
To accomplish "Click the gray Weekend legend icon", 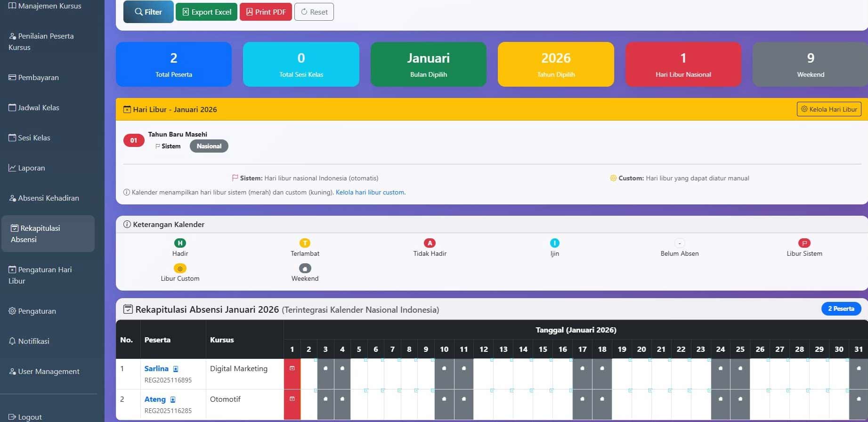I will (305, 268).
